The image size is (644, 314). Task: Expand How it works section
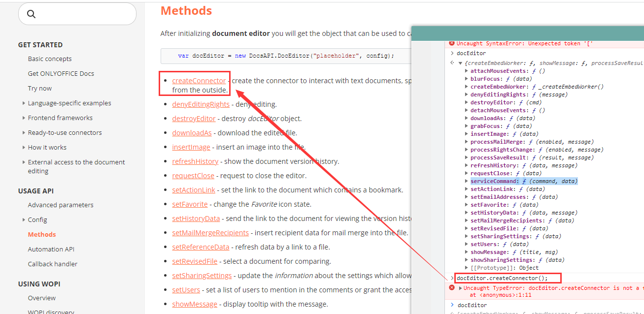click(24, 148)
